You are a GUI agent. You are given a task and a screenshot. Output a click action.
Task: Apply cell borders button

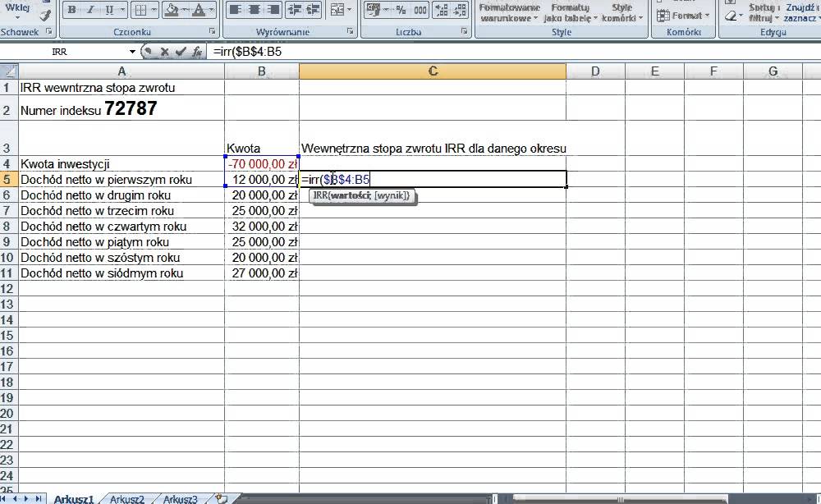(x=140, y=10)
